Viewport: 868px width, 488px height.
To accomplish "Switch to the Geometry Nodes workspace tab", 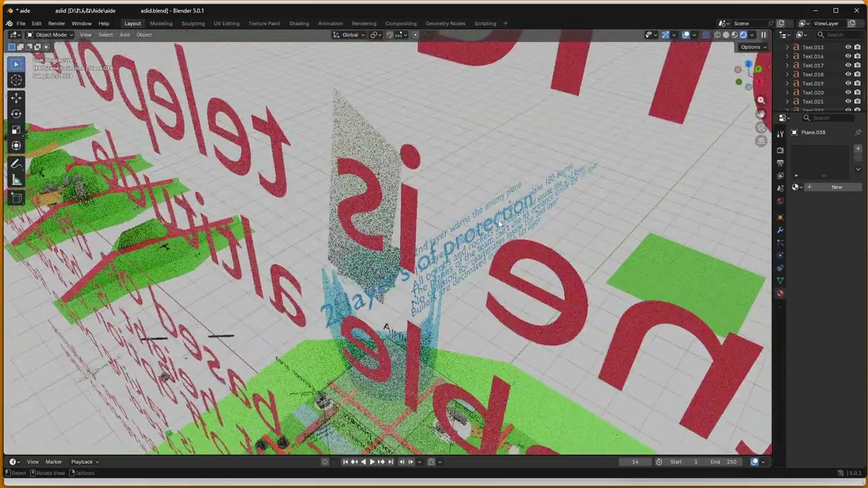I will coord(446,23).
